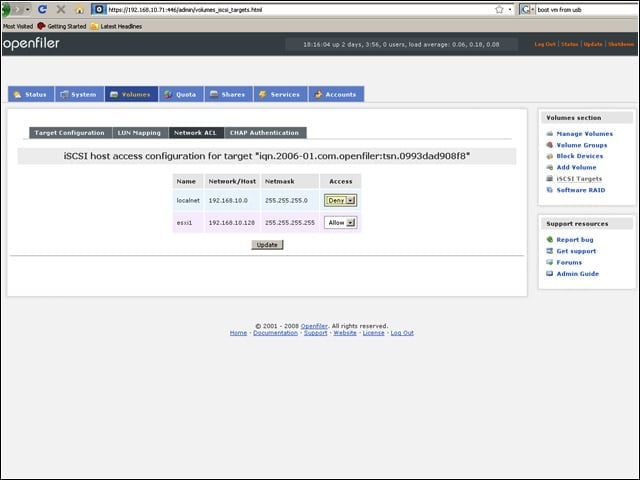
Task: Switch to LUN Mapping sub-tab
Action: click(x=140, y=133)
